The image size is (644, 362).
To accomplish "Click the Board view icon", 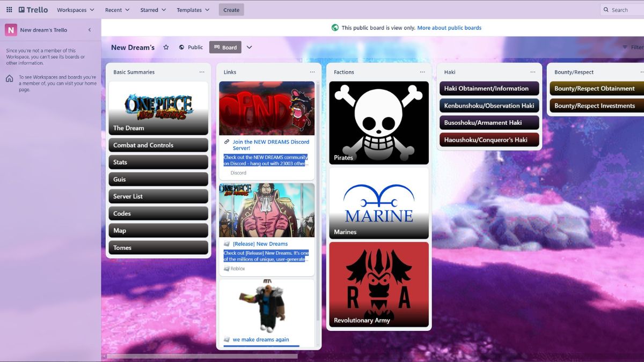I will pyautogui.click(x=216, y=47).
